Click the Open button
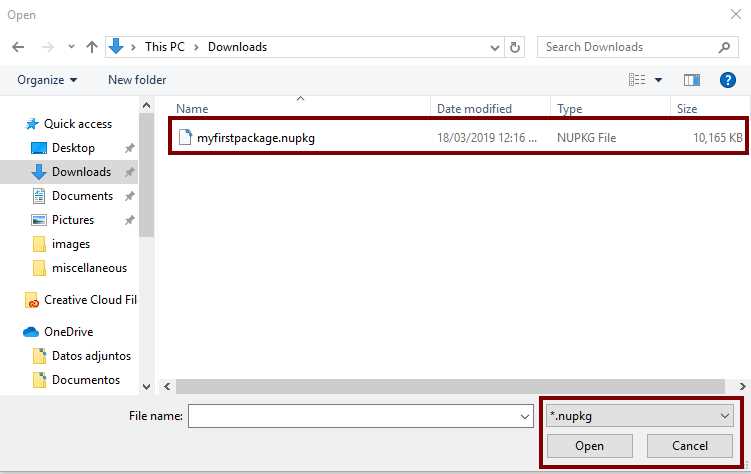 click(x=590, y=446)
